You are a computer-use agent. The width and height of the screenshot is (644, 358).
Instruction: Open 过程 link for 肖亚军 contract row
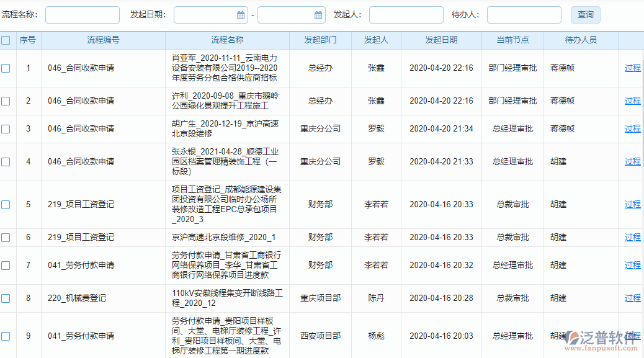(632, 68)
